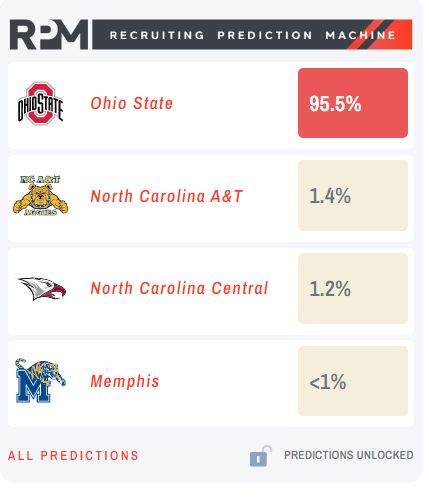Click the Ohio State Buckeyes logo
Image resolution: width=429 pixels, height=503 pixels.
[x=40, y=103]
